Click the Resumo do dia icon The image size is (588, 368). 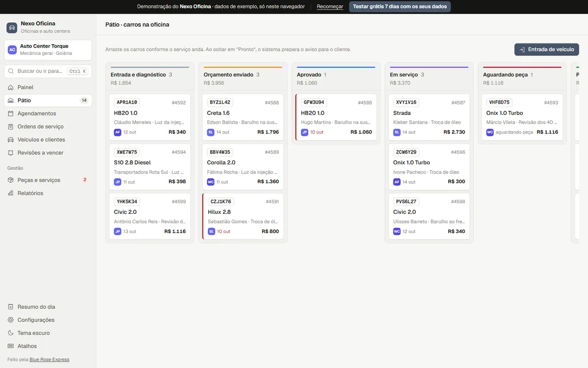[11, 307]
